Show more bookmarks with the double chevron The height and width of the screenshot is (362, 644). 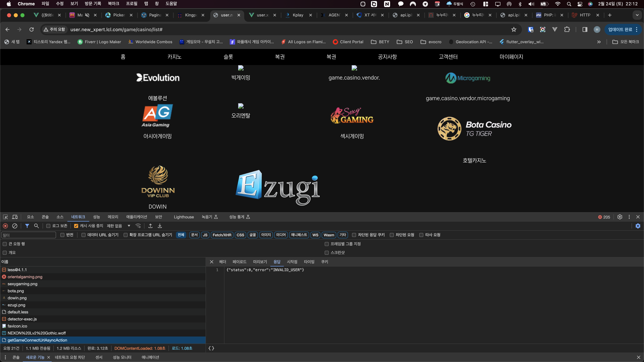(599, 42)
